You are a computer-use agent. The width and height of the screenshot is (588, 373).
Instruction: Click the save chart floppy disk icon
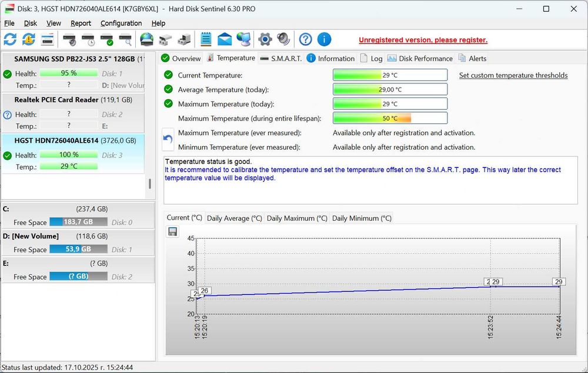(x=173, y=231)
